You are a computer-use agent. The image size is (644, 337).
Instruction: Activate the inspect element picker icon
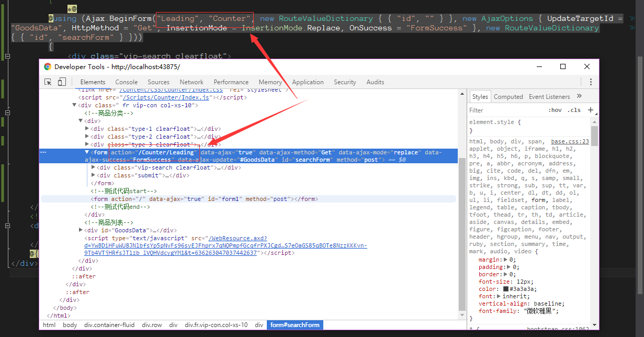coord(48,82)
